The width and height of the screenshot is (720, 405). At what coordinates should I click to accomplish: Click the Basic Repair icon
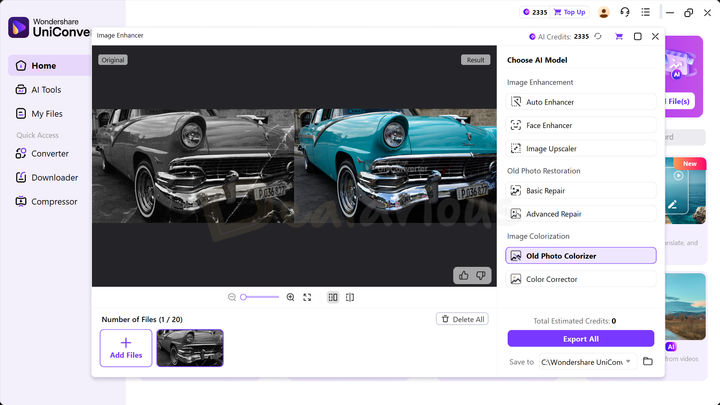point(516,191)
